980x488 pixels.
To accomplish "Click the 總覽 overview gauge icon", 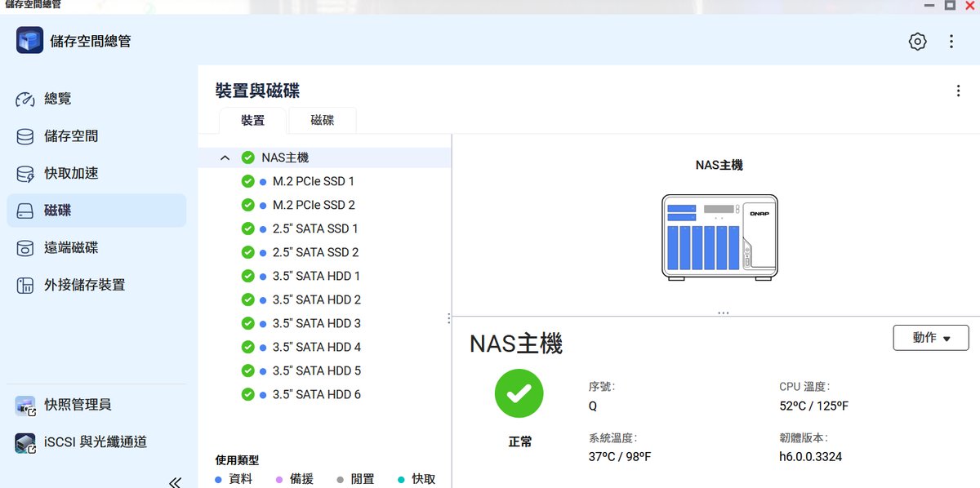I will pos(25,99).
